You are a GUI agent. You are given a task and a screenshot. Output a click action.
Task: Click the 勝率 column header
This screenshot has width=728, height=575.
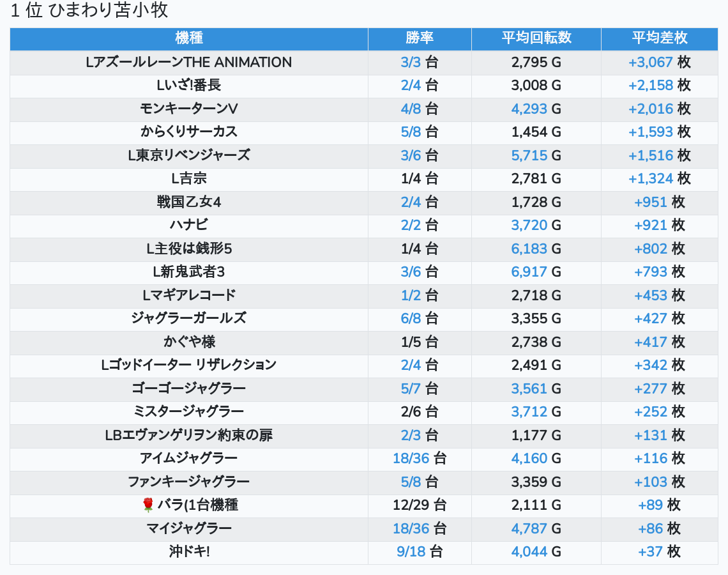coord(420,38)
